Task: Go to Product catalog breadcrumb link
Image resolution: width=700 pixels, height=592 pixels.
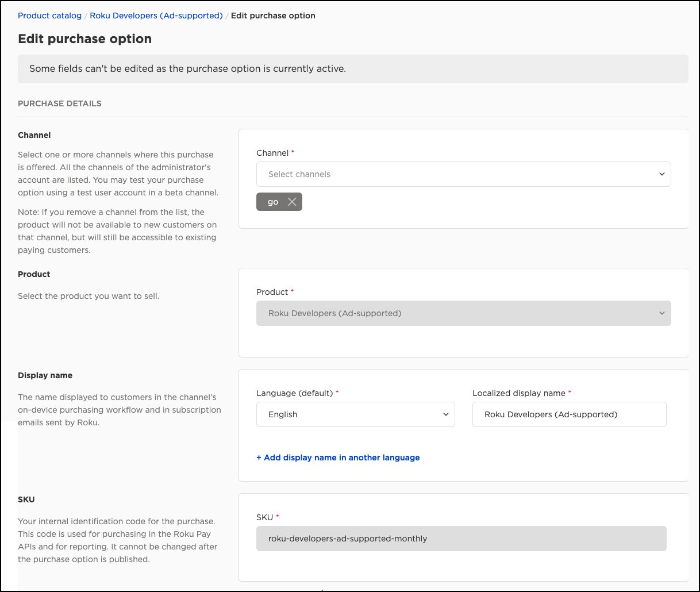Action: 49,16
